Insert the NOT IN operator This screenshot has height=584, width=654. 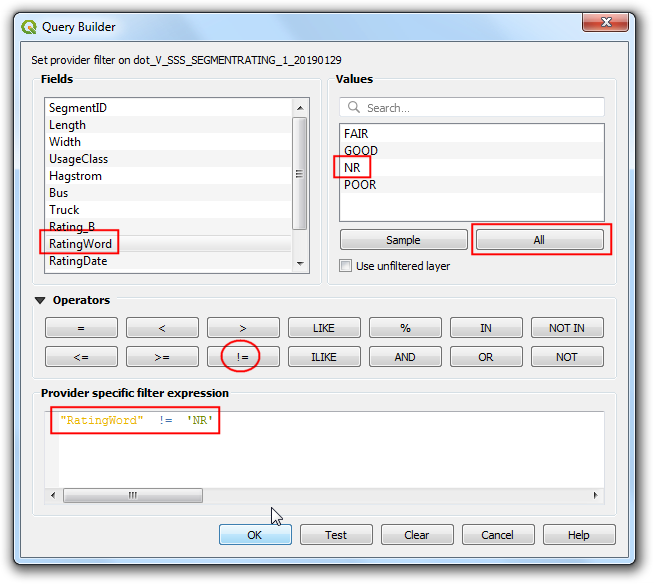[x=567, y=328]
